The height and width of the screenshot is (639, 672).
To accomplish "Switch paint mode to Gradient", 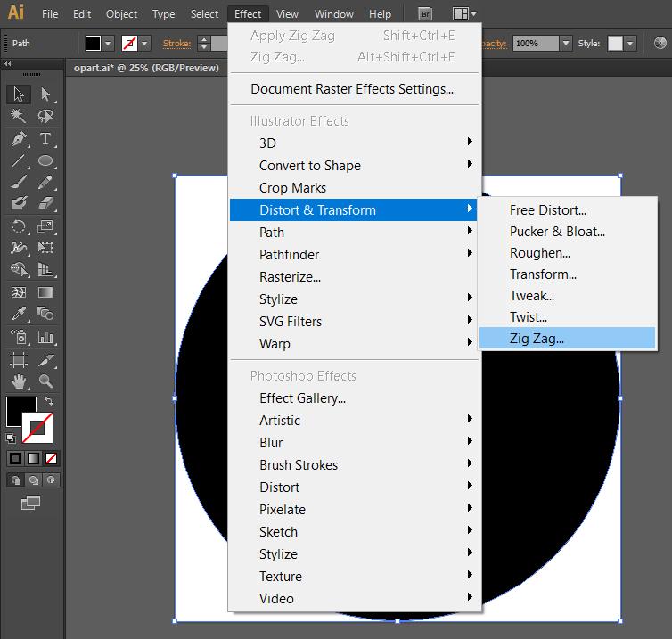I will tap(33, 458).
